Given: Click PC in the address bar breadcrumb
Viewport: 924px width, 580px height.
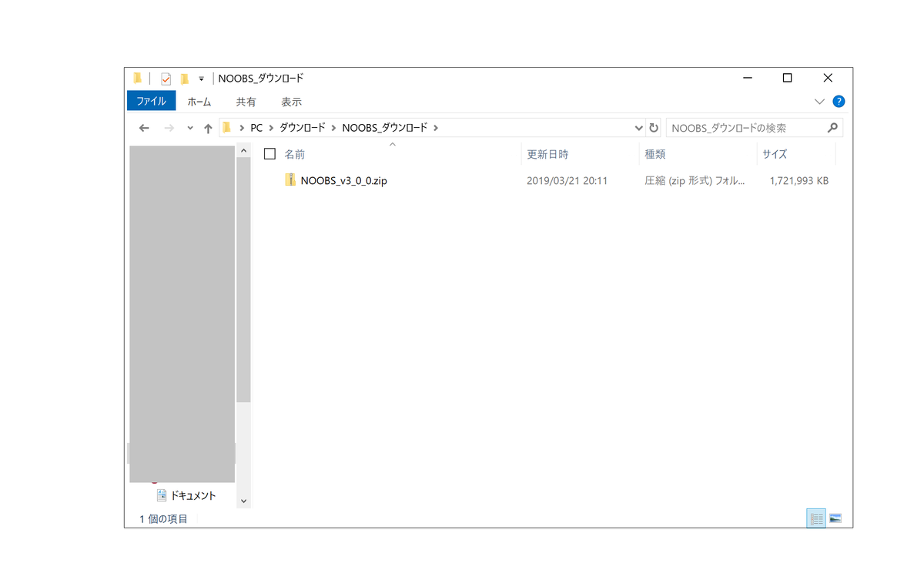Looking at the screenshot, I should pos(256,127).
